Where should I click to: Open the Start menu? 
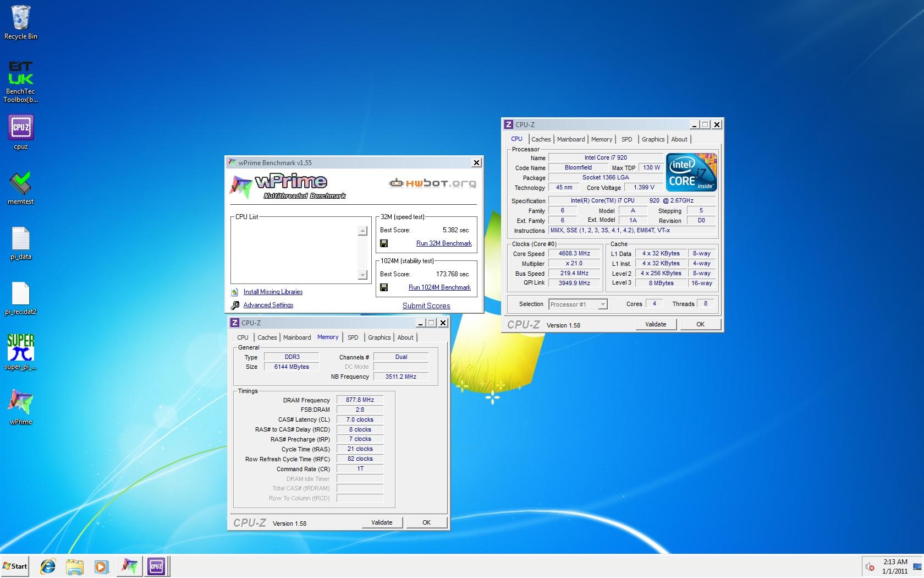point(15,566)
